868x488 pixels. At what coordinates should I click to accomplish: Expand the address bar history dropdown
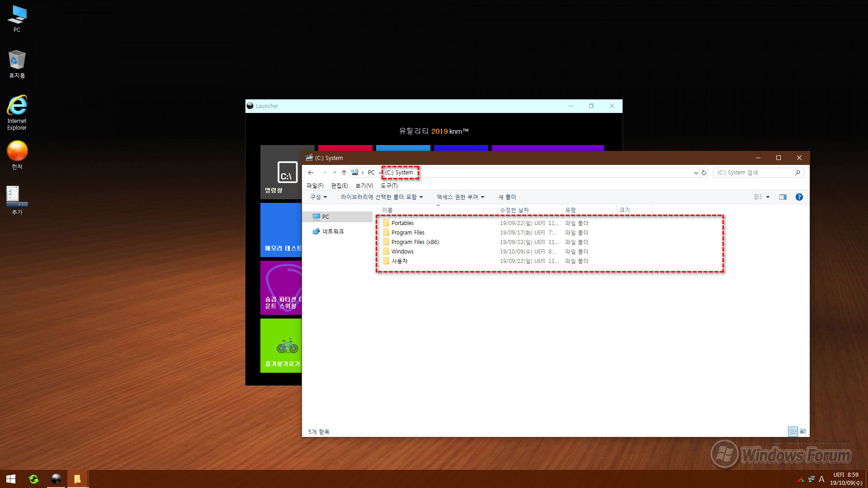coord(696,173)
